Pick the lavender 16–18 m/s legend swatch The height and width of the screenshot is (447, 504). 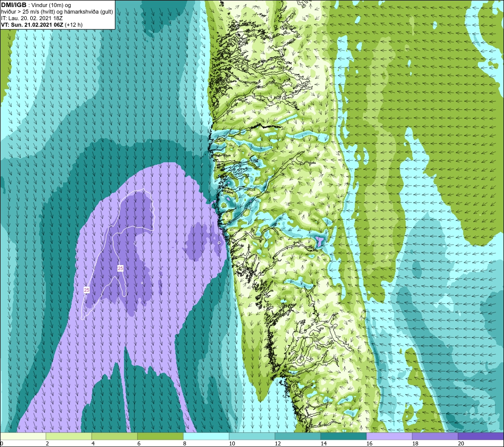pos(389,436)
